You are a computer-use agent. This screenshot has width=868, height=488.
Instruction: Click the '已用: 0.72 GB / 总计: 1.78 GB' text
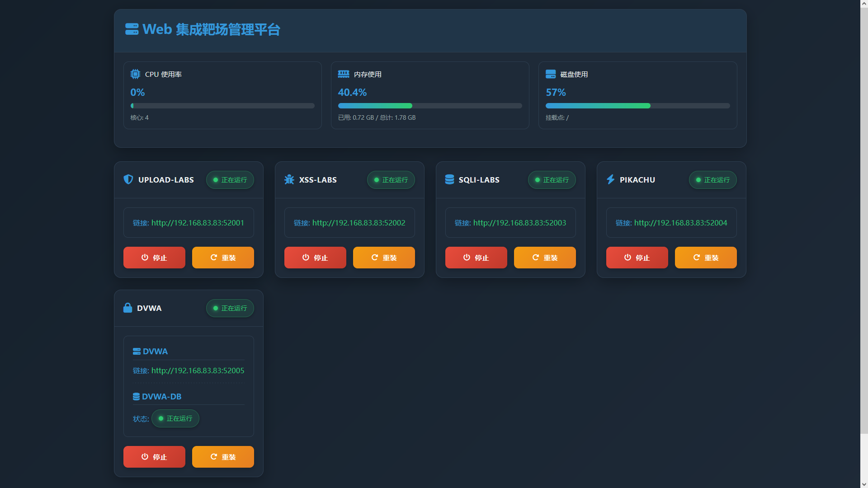[x=377, y=117]
